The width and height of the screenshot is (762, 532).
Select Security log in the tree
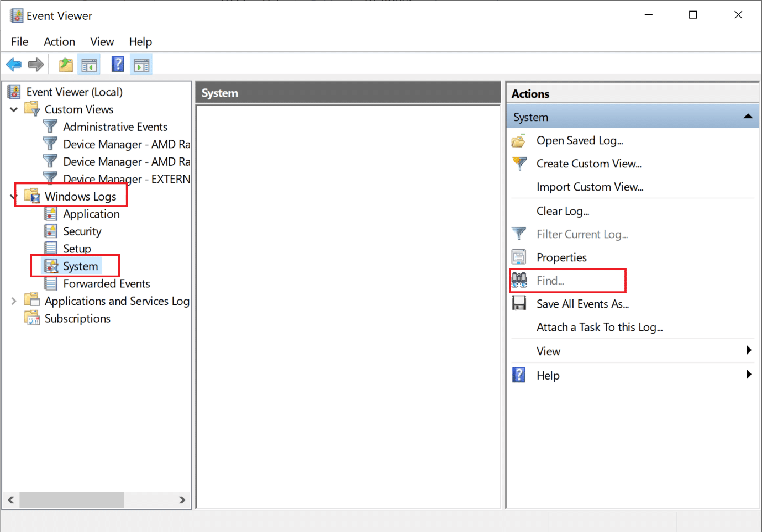click(82, 231)
